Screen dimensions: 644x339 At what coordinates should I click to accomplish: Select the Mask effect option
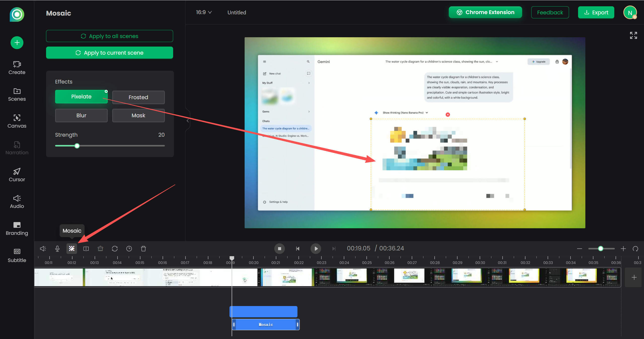click(138, 115)
